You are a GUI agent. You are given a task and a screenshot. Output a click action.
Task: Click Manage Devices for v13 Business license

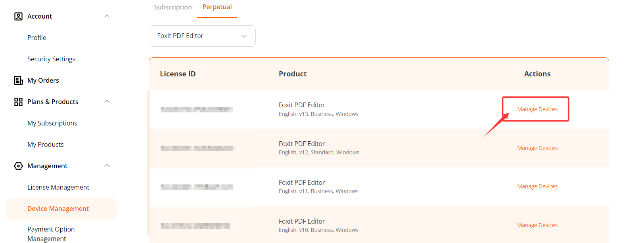(x=537, y=109)
